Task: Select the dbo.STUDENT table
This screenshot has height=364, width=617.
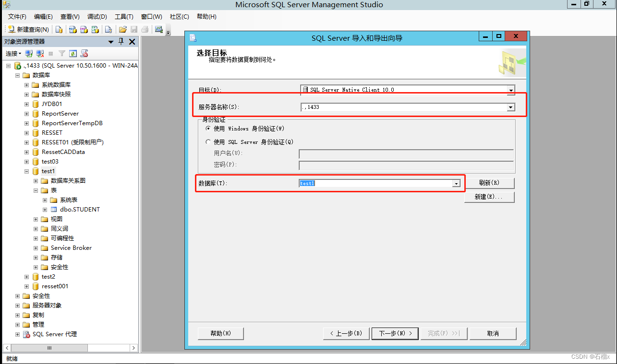Action: click(80, 210)
